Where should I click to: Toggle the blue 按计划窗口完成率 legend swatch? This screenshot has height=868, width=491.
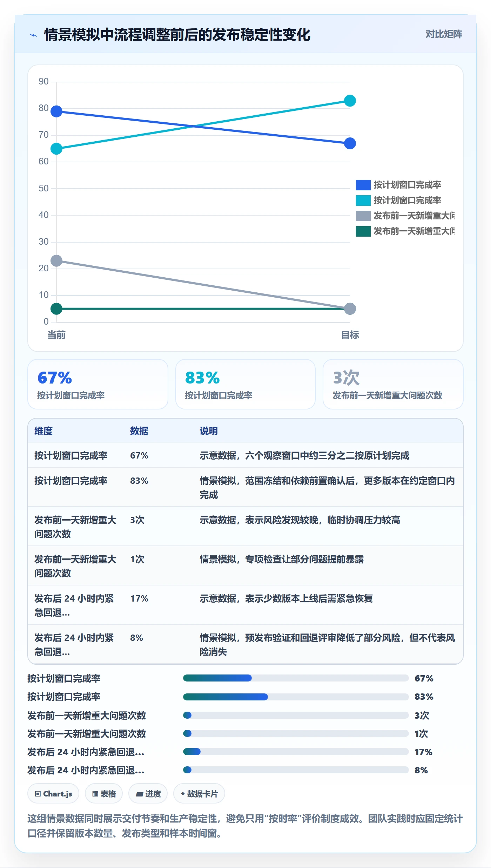click(x=363, y=185)
